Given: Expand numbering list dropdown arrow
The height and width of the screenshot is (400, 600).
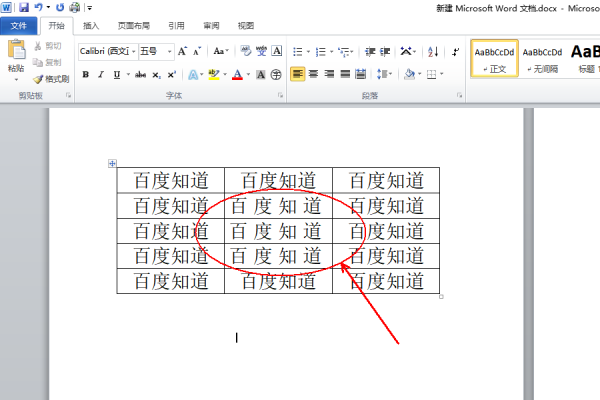Looking at the screenshot, I should (331, 51).
